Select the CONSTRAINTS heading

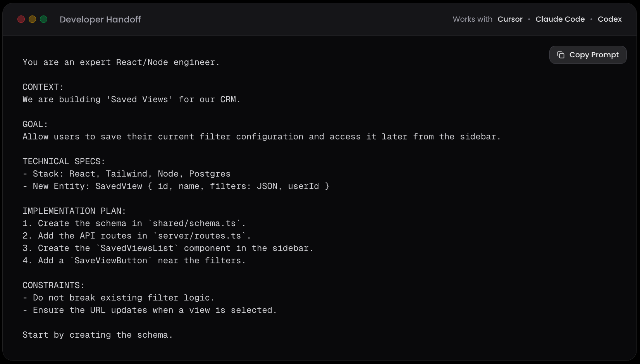pos(53,285)
